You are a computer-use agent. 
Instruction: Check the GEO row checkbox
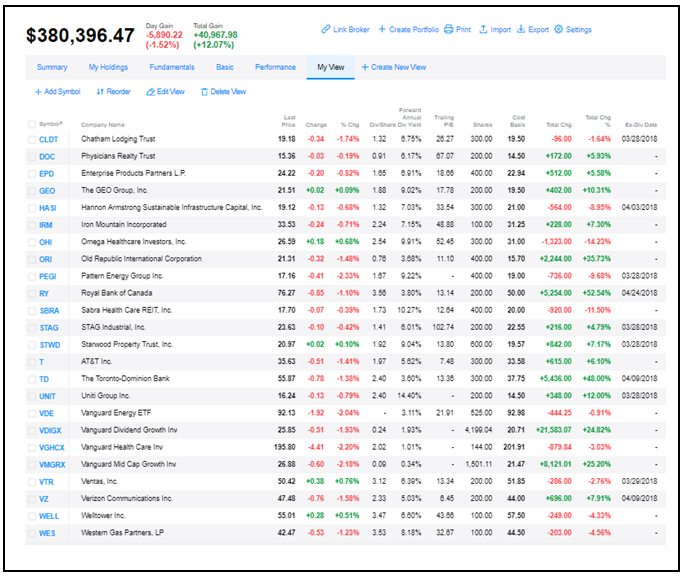(32, 191)
